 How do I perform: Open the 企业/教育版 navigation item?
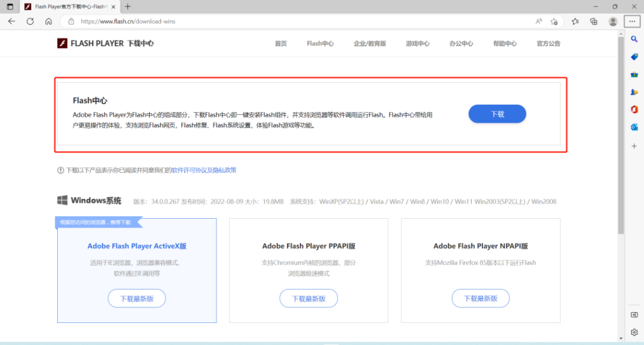[x=370, y=43]
